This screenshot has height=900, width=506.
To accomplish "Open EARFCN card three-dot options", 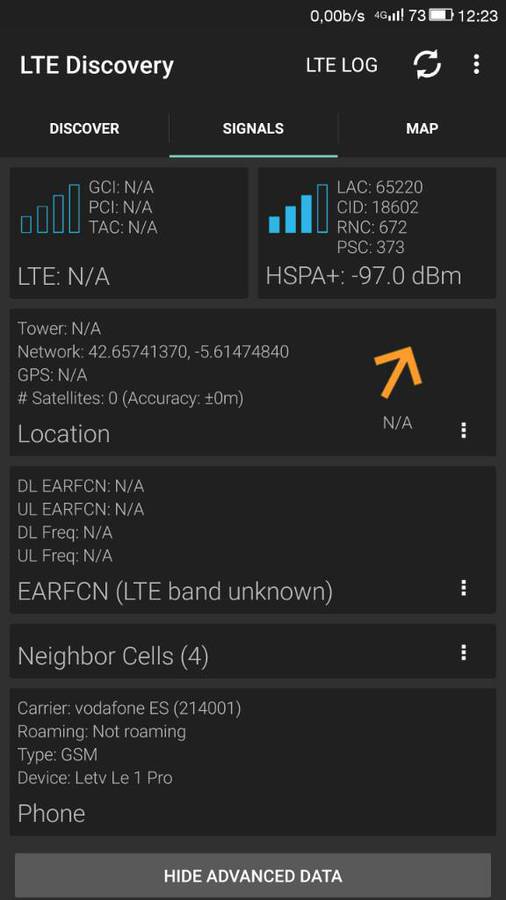I will pyautogui.click(x=464, y=588).
